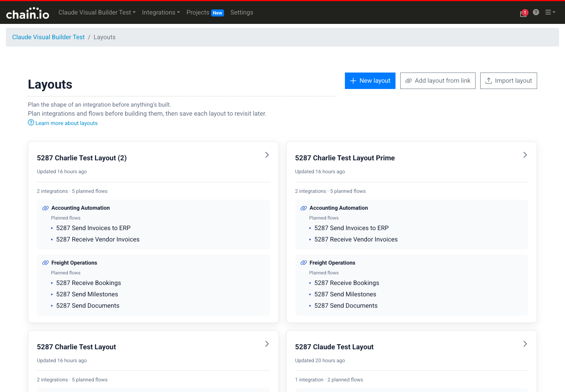Click the Layouts breadcrumb text
Image resolution: width=565 pixels, height=392 pixels.
[x=104, y=37]
